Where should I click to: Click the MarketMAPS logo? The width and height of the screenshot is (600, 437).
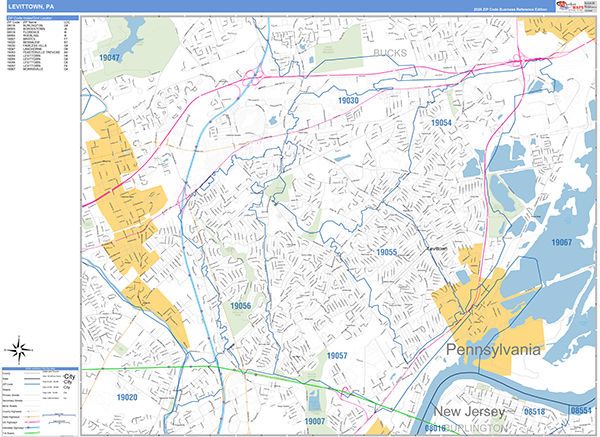coord(569,5)
